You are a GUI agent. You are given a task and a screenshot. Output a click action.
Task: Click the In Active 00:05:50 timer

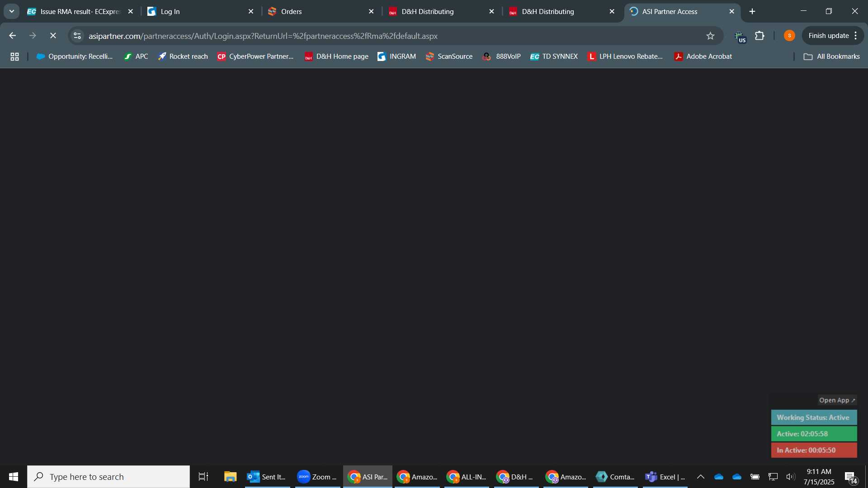point(814,450)
